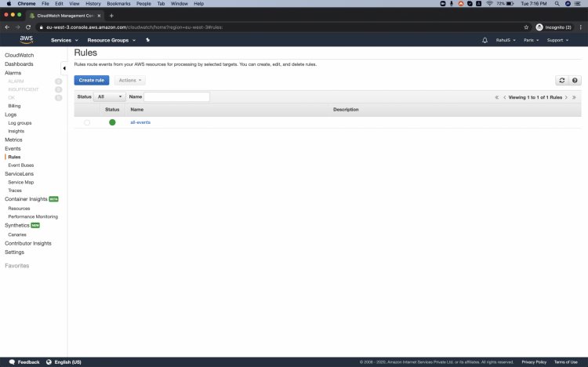This screenshot has height=367, width=588.
Task: Open the all-events rule link
Action: point(140,122)
